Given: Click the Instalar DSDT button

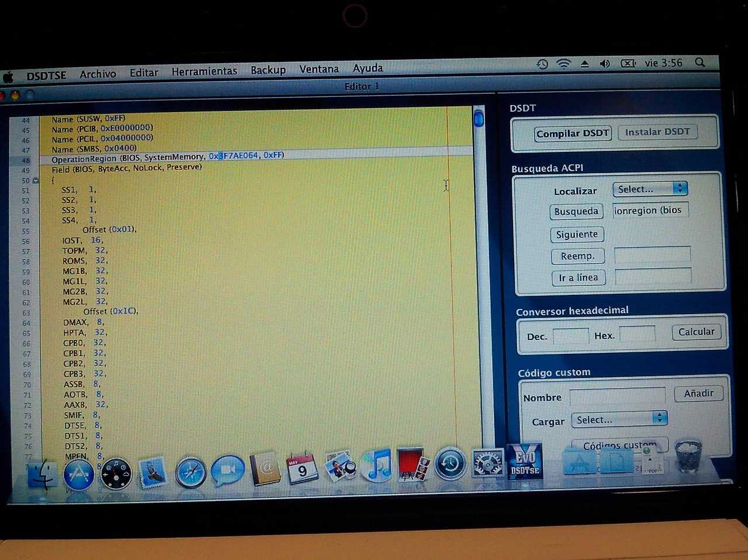Looking at the screenshot, I should 657,132.
